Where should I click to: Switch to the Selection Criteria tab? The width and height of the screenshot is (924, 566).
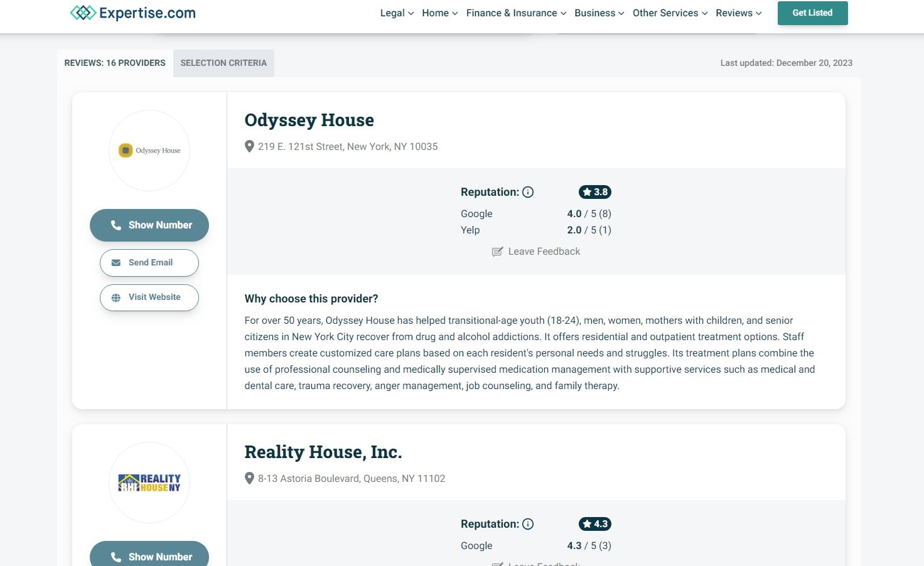point(223,63)
